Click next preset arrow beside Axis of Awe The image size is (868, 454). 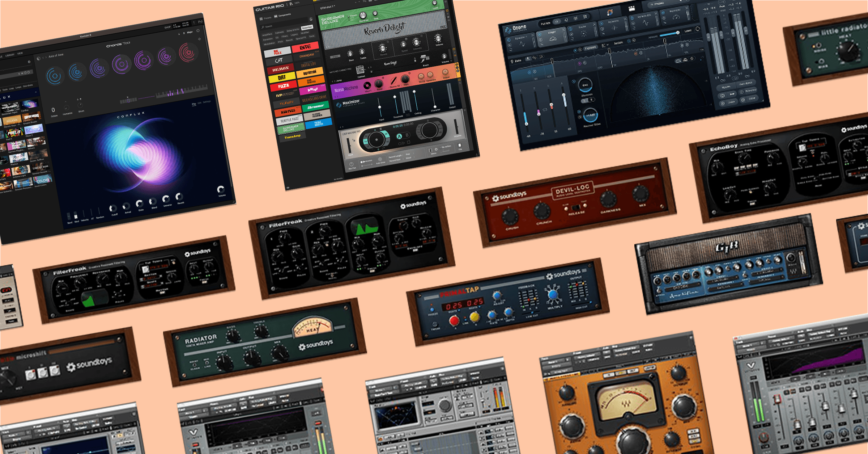(x=46, y=57)
